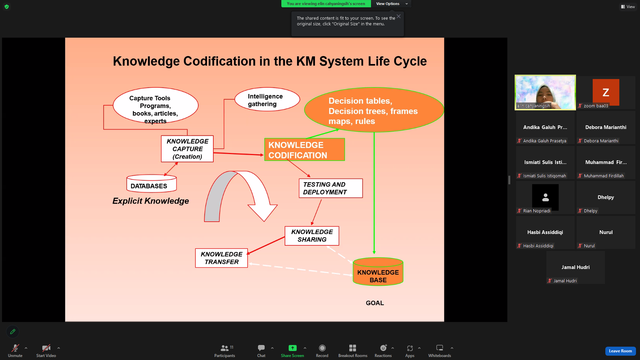Click the 'KNOWLEDGE TRANSFER' box

(x=221, y=258)
